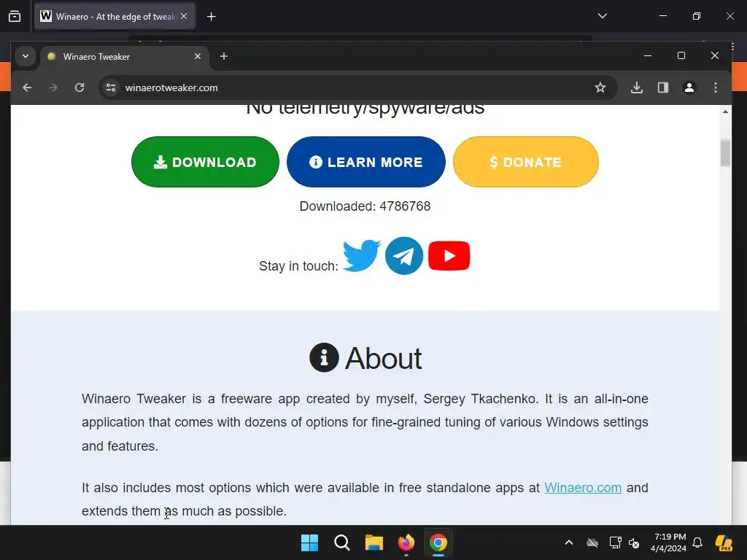Add new tab in background browser window
This screenshot has height=560, width=747.
(211, 17)
